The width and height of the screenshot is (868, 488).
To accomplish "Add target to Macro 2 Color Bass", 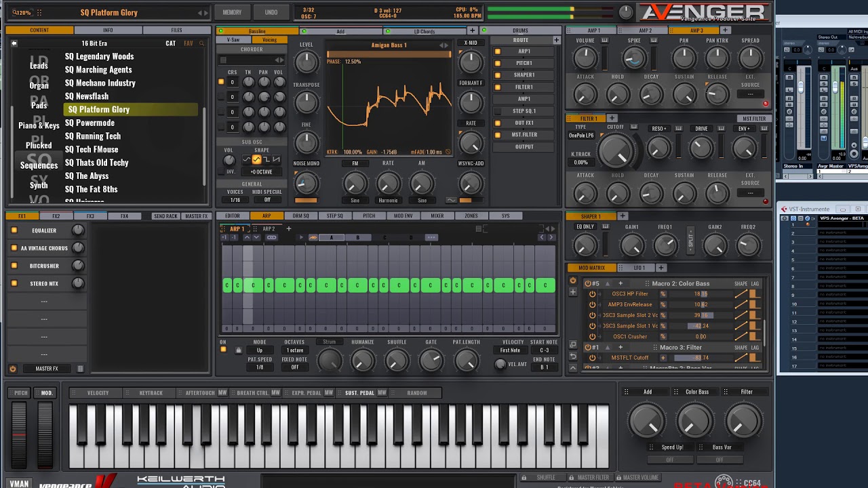I will point(620,283).
